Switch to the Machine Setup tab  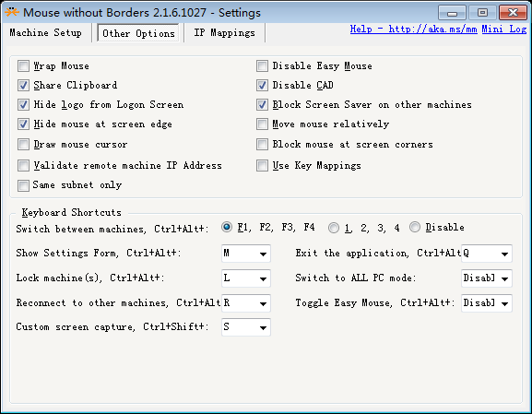point(46,33)
